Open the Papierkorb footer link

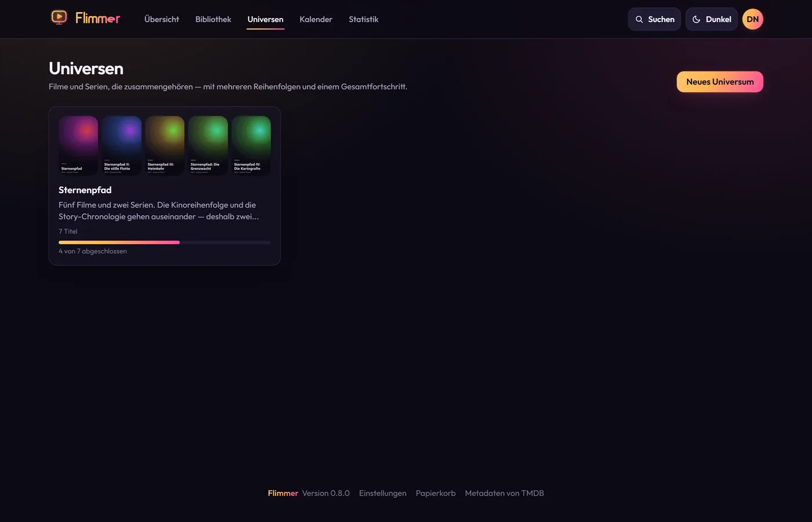pos(436,493)
